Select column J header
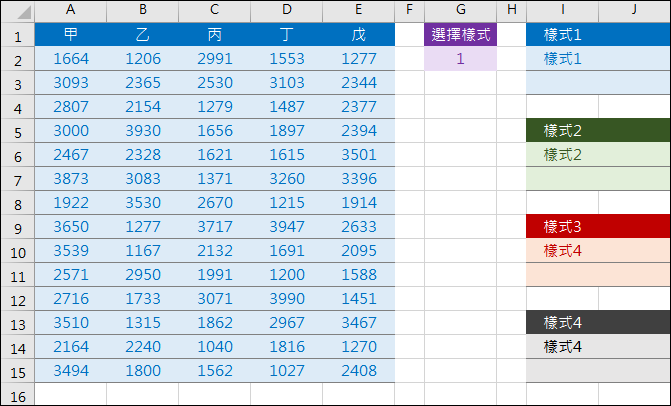The image size is (671, 406). pos(634,11)
